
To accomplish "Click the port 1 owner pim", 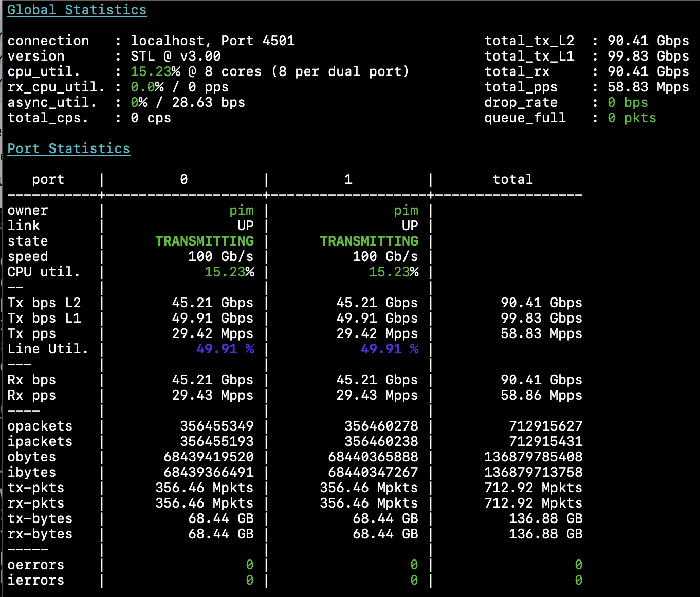I will click(x=406, y=211).
